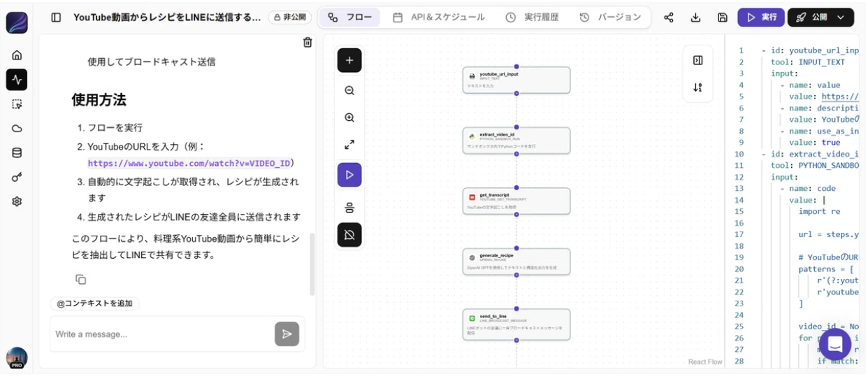Click the 実行 run button
The height and width of the screenshot is (379, 868).
[x=761, y=17]
